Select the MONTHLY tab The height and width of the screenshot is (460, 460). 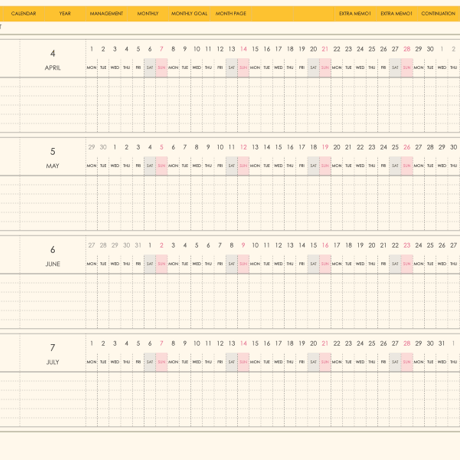pos(148,14)
